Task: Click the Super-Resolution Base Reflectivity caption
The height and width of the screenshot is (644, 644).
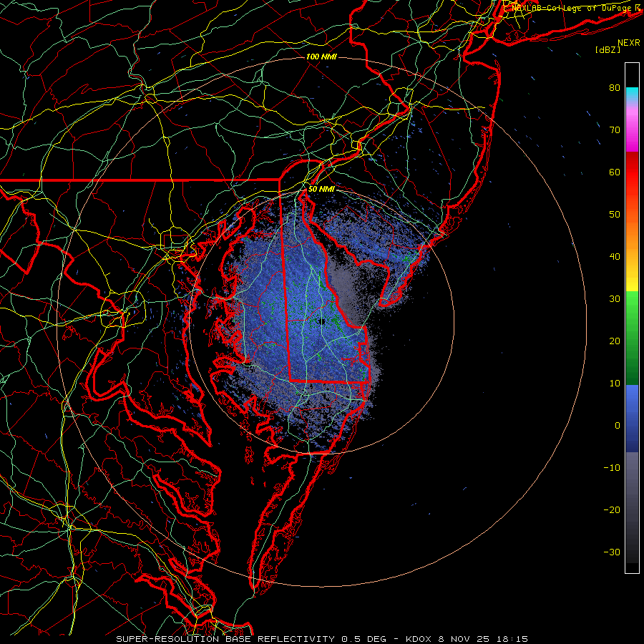Action: (225, 639)
